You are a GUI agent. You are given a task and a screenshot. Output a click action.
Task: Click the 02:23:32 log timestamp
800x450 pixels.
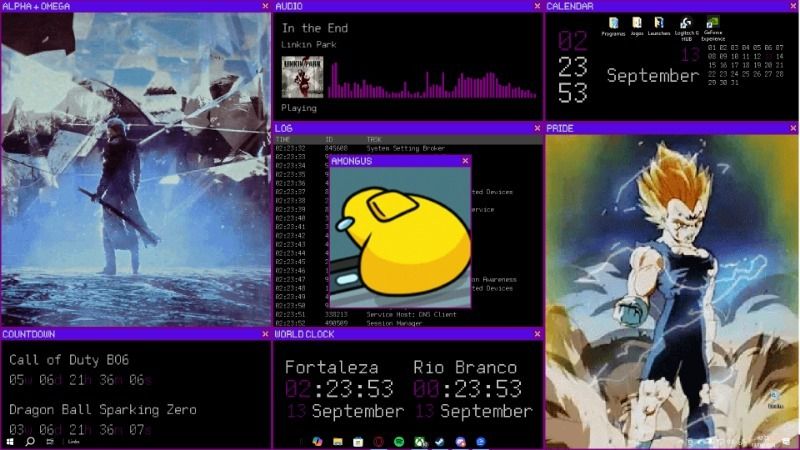point(290,148)
